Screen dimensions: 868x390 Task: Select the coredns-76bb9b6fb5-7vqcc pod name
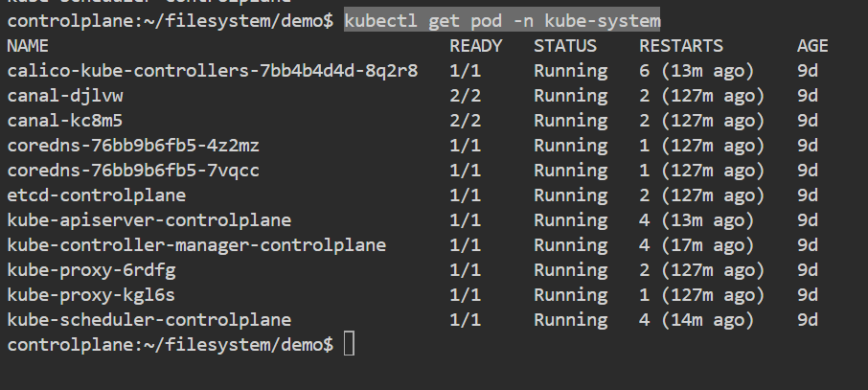133,170
